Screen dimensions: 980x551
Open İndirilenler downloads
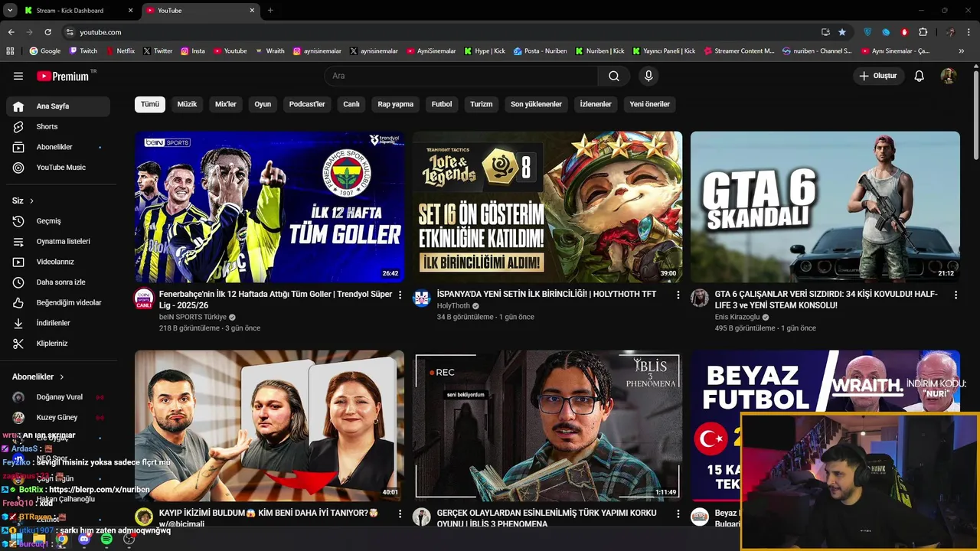[x=58, y=323]
